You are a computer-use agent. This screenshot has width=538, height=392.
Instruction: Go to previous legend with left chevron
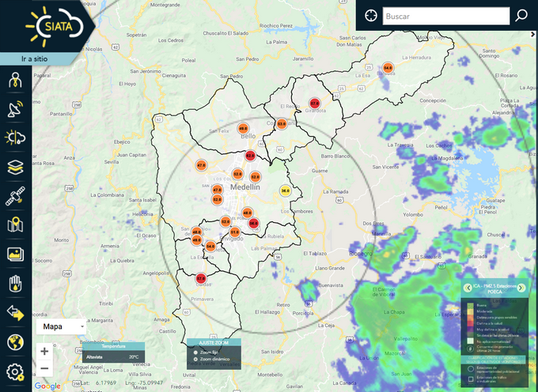(x=467, y=288)
